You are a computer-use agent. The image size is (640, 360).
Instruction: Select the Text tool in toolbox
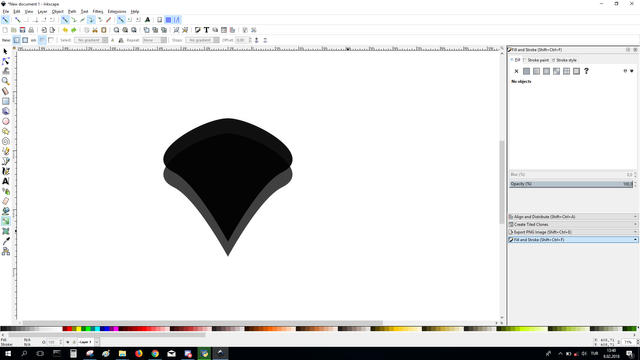(5, 181)
